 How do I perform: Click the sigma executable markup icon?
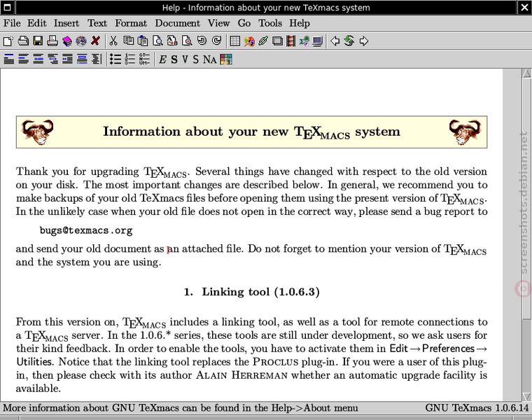click(x=304, y=41)
